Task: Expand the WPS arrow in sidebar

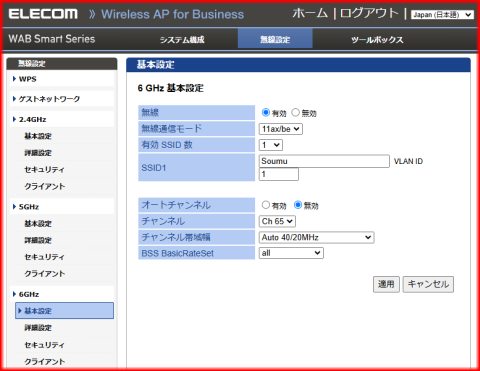Action: [x=14, y=79]
